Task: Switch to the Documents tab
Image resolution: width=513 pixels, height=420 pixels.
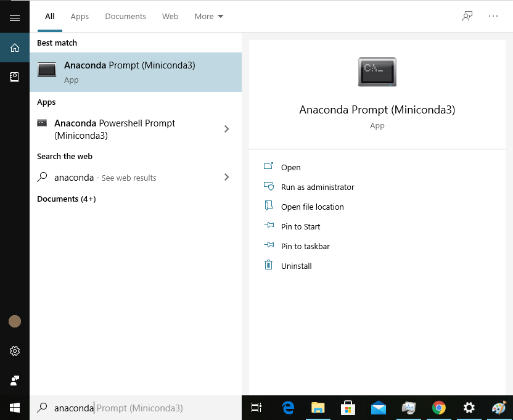Action: tap(125, 17)
